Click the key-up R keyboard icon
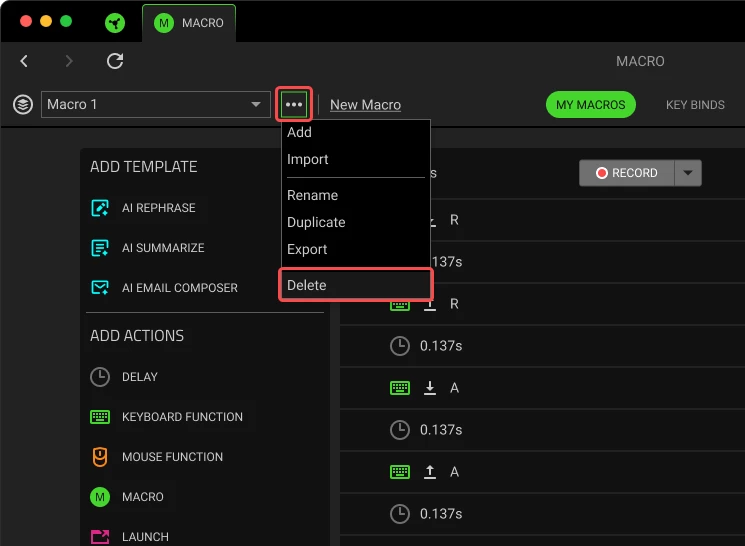The height and width of the screenshot is (546, 745). 400,305
